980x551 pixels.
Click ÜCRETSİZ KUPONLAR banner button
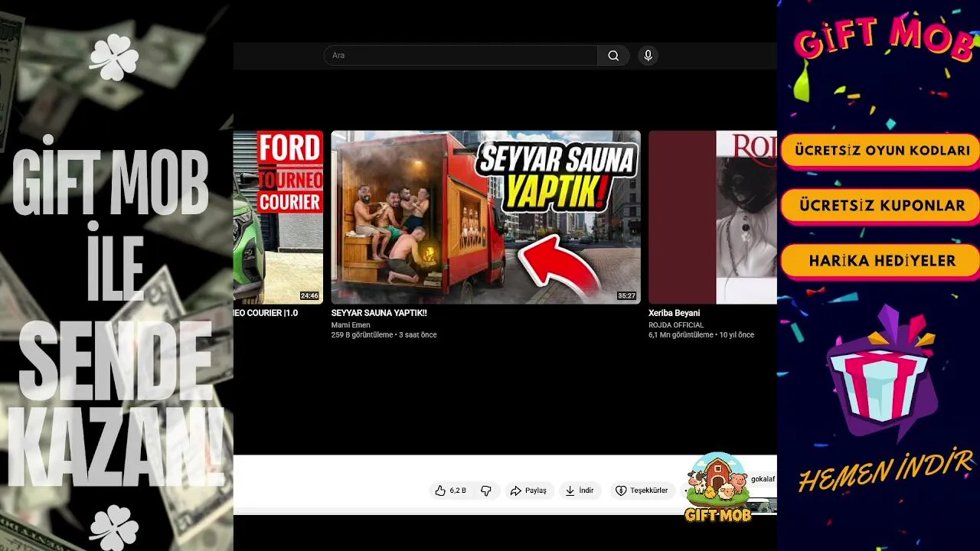(881, 206)
